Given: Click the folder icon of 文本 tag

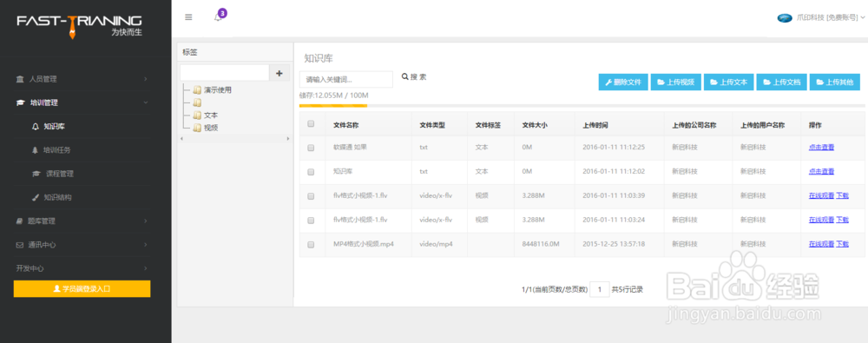Looking at the screenshot, I should (197, 115).
